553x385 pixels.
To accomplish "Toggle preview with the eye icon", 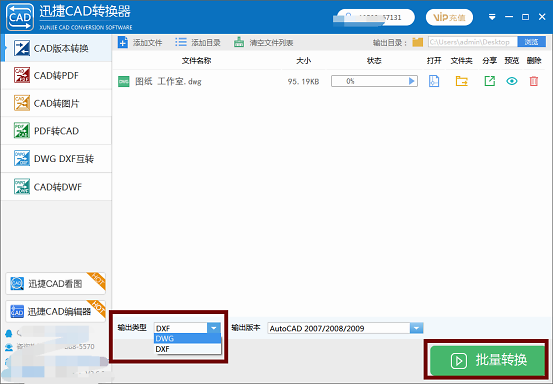I will 512,81.
